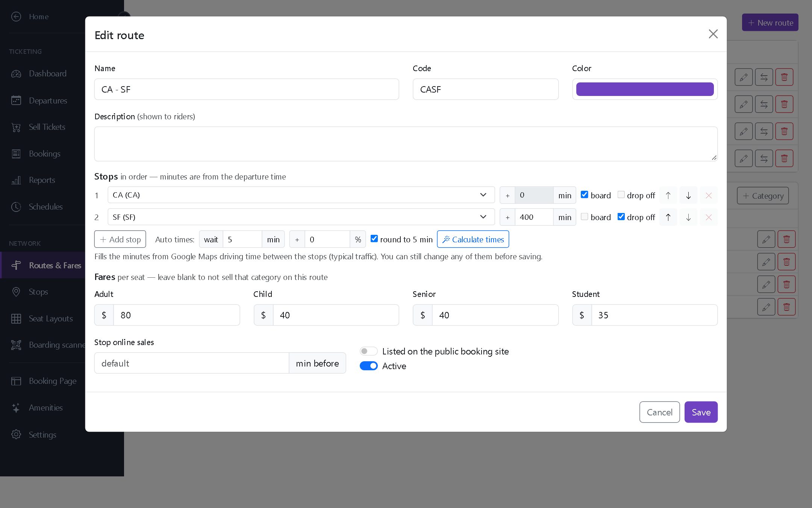812x508 pixels.
Task: Focus the route Name field
Action: (x=247, y=89)
